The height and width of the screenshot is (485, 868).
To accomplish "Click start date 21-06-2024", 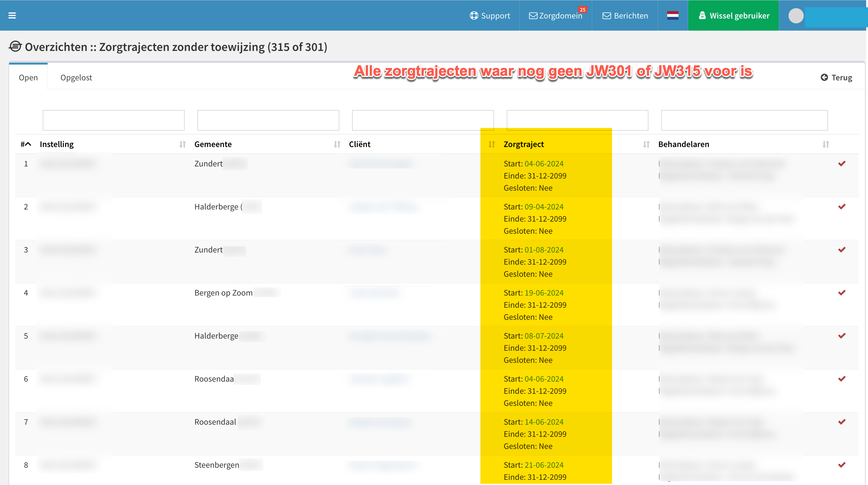I will pos(544,465).
